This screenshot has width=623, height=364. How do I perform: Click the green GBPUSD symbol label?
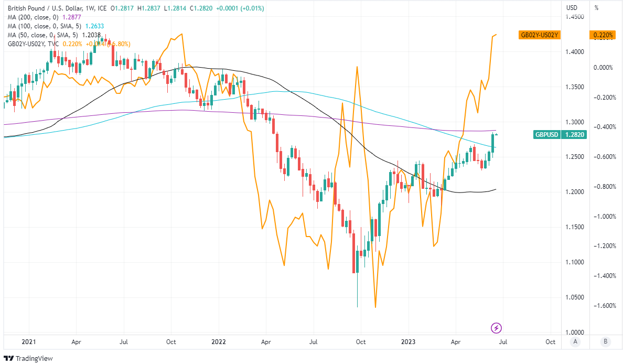[545, 135]
